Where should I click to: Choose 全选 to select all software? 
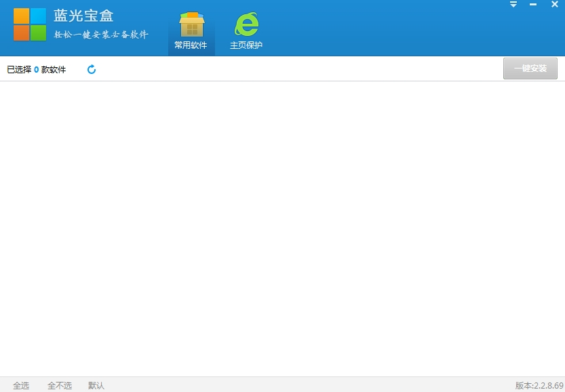(x=21, y=385)
